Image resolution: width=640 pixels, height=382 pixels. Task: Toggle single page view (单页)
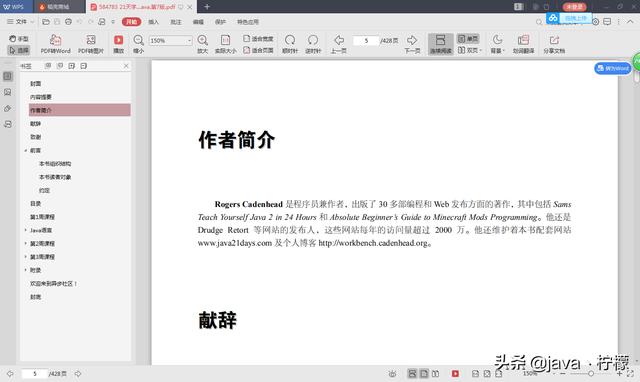click(x=468, y=39)
